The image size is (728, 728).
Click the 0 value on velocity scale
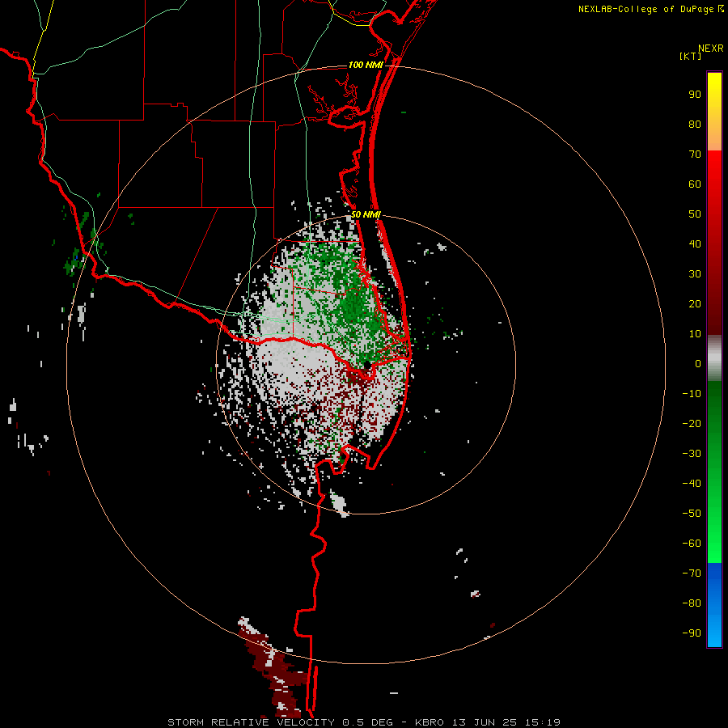[x=698, y=364]
